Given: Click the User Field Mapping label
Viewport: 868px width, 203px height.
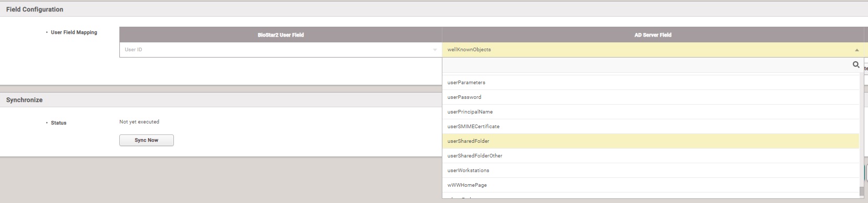Looking at the screenshot, I should coord(74,32).
